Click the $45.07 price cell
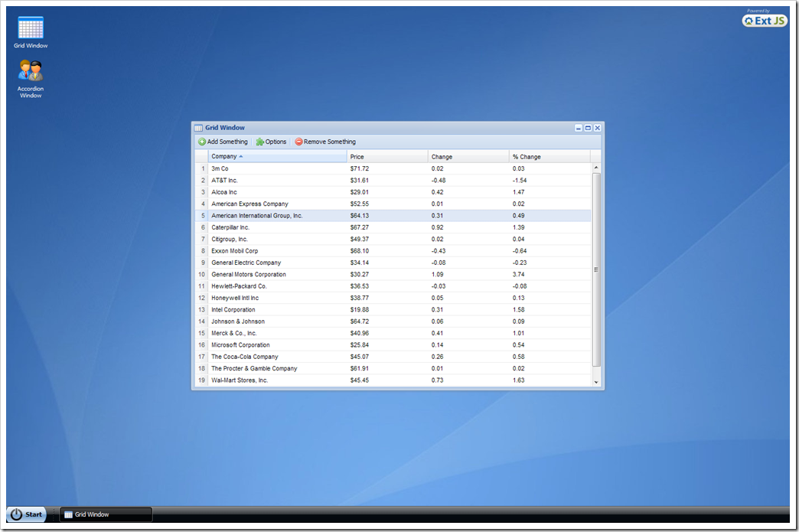The width and height of the screenshot is (799, 532). pyautogui.click(x=387, y=357)
